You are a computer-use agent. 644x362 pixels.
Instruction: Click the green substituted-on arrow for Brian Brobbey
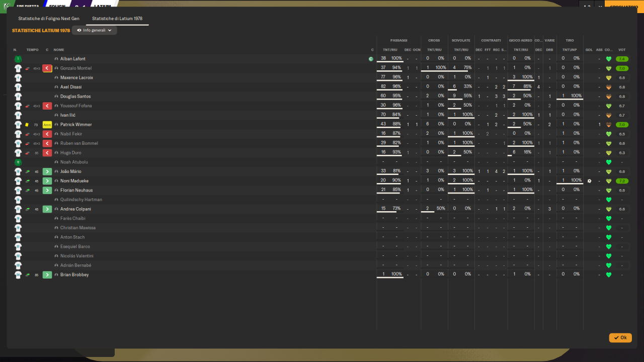[47, 275]
